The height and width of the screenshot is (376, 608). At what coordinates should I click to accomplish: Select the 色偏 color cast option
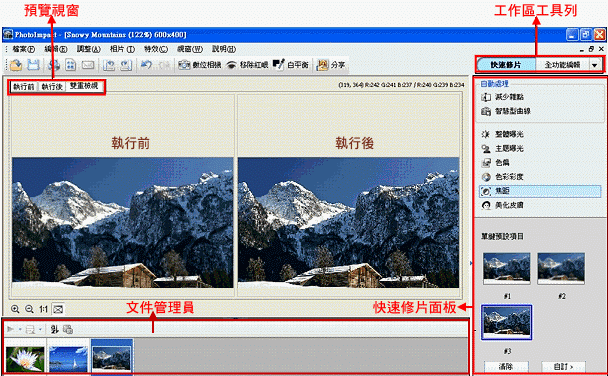[495, 163]
